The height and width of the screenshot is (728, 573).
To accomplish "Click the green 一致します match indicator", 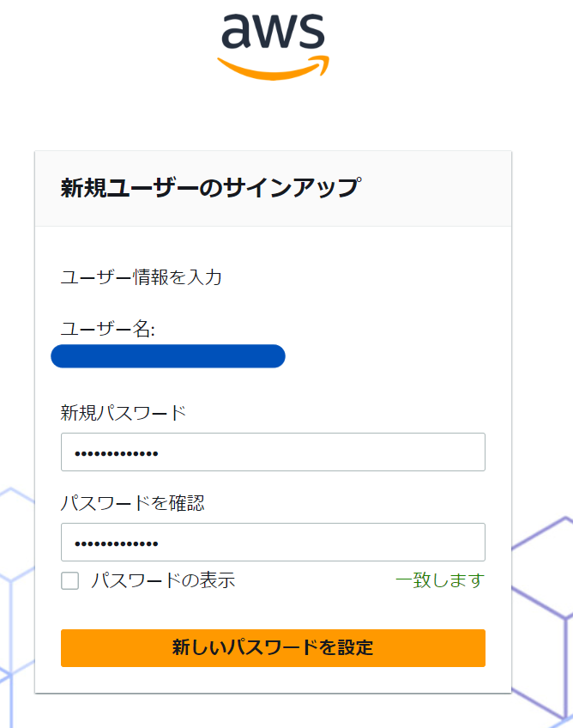I will click(x=440, y=580).
